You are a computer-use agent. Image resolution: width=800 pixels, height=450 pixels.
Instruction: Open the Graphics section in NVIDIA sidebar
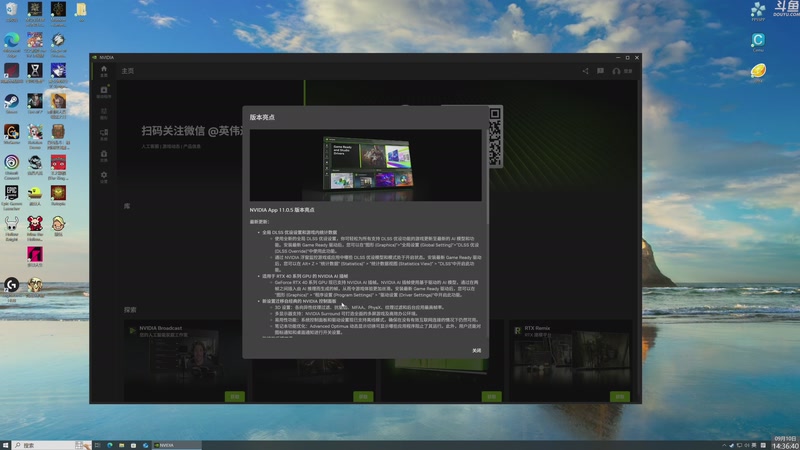[x=104, y=113]
